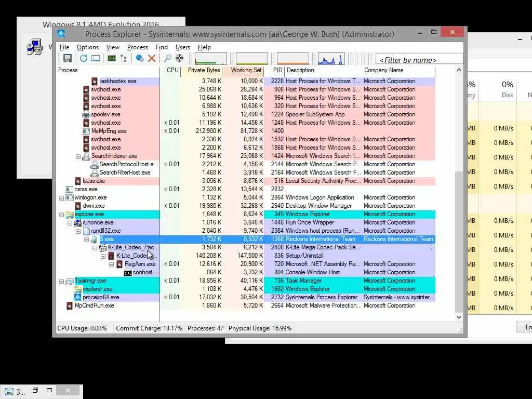Sort by the Process column header
532x399 pixels.
point(108,70)
